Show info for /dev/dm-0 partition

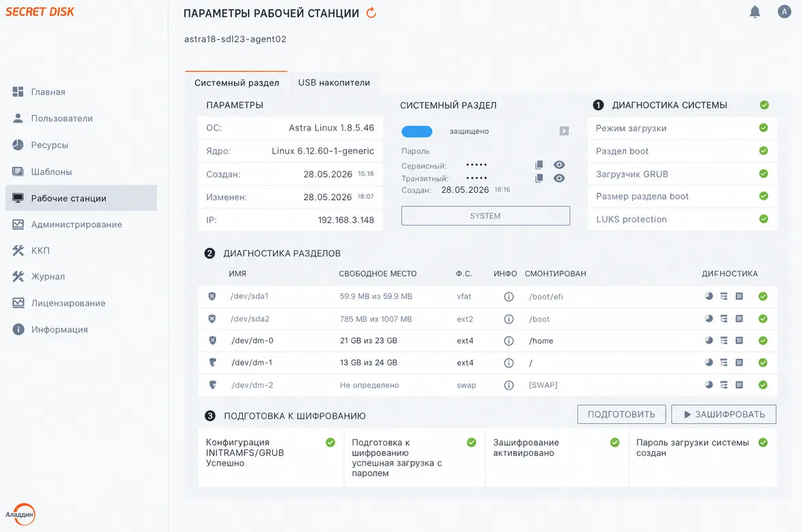[508, 341]
